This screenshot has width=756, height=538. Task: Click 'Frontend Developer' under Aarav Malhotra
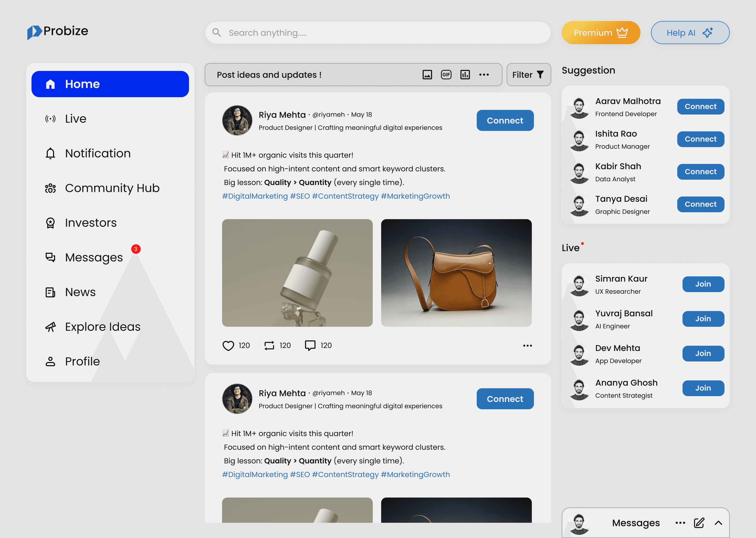coord(626,114)
